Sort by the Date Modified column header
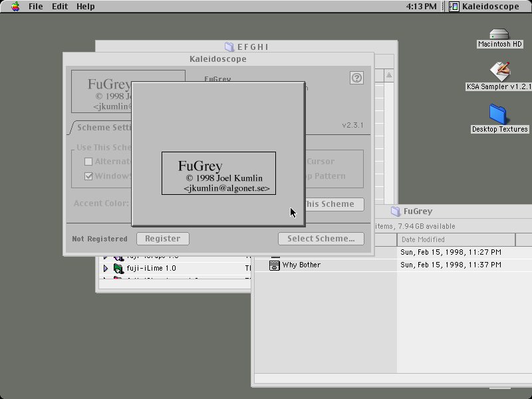Viewport: 532px width, 399px height. coord(456,239)
